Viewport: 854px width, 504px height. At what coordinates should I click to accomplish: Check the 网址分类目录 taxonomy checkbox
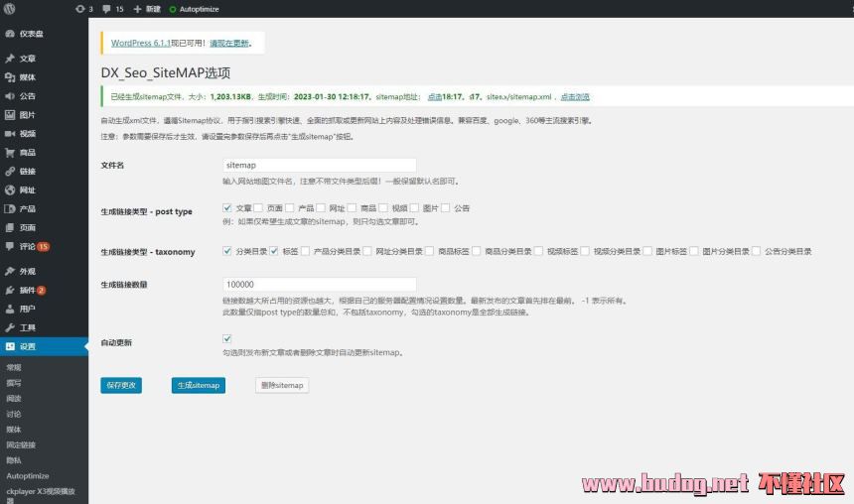(367, 251)
